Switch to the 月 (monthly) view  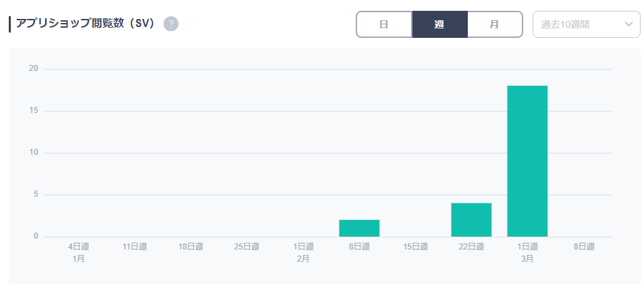pyautogui.click(x=495, y=24)
